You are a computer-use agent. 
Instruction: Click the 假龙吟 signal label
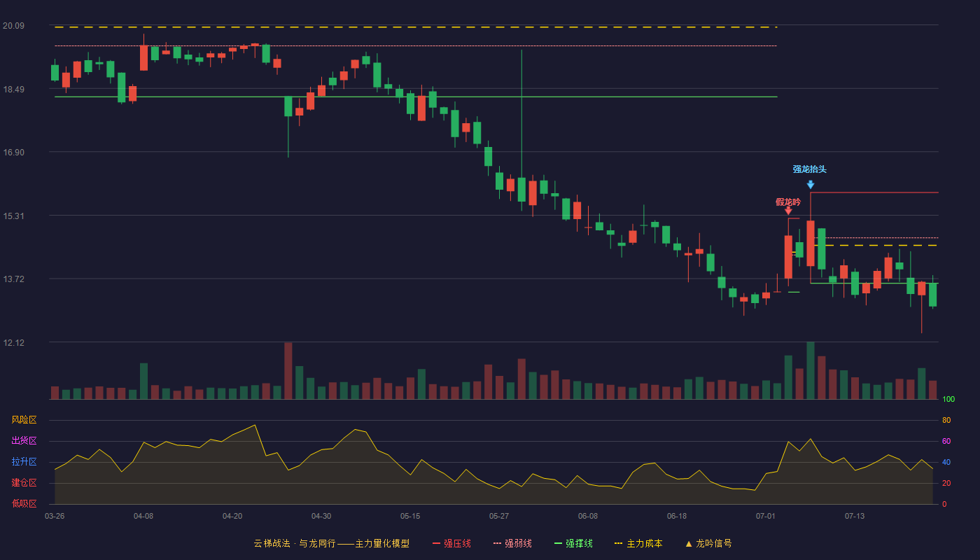coord(788,202)
